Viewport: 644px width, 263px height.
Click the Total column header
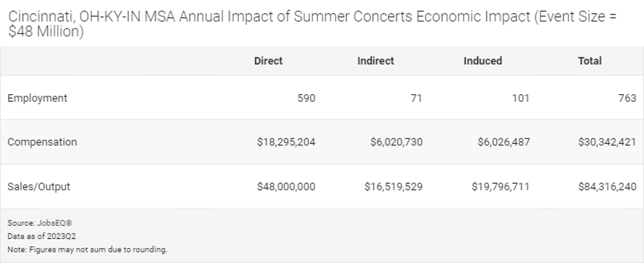coord(590,61)
